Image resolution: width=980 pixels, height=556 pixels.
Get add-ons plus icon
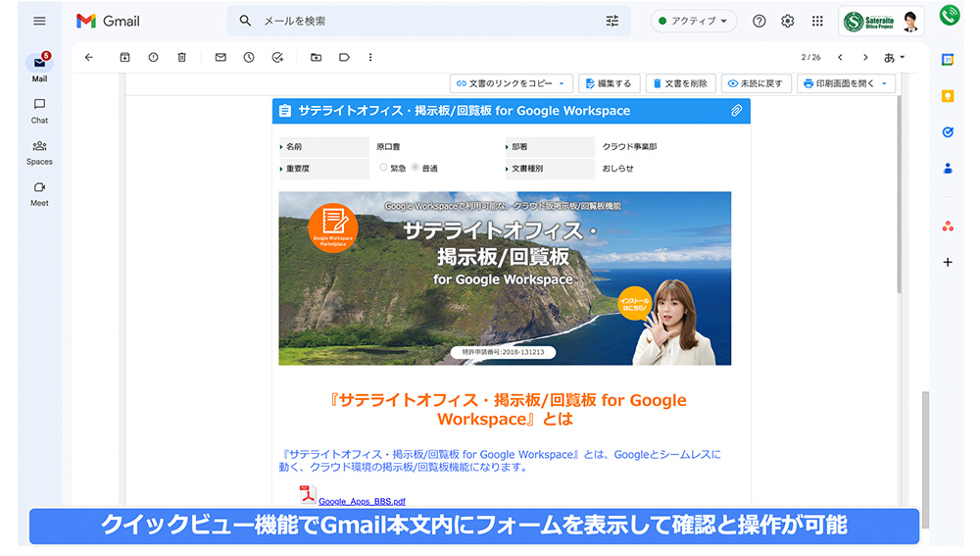948,262
